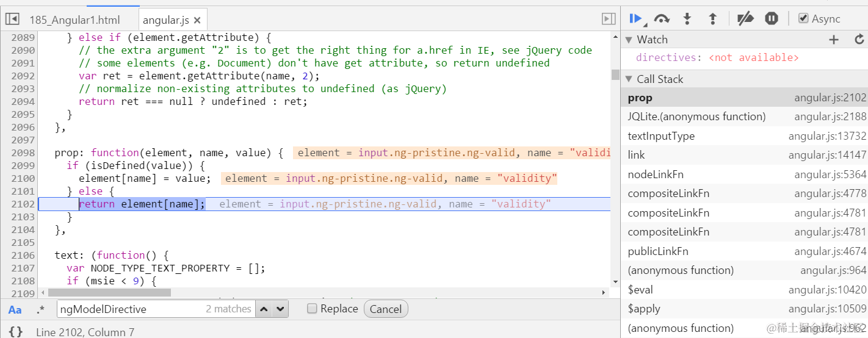Toggle pause on exceptions

772,19
